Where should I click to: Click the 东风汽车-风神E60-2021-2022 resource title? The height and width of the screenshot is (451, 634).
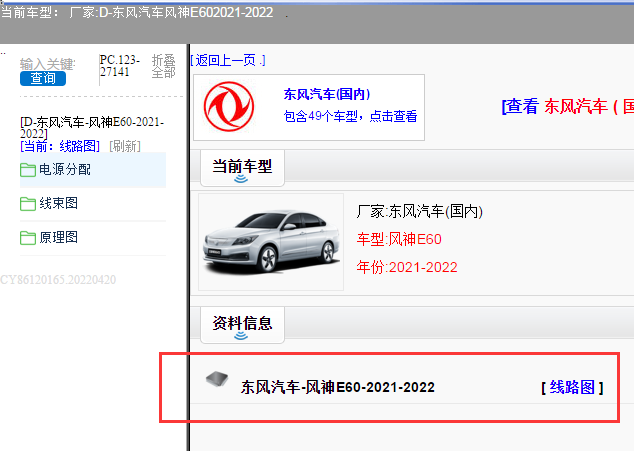tap(338, 387)
